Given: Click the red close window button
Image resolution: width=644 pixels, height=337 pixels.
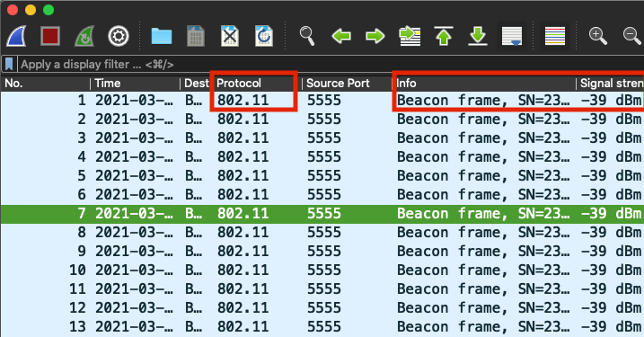Looking at the screenshot, I should (x=13, y=10).
